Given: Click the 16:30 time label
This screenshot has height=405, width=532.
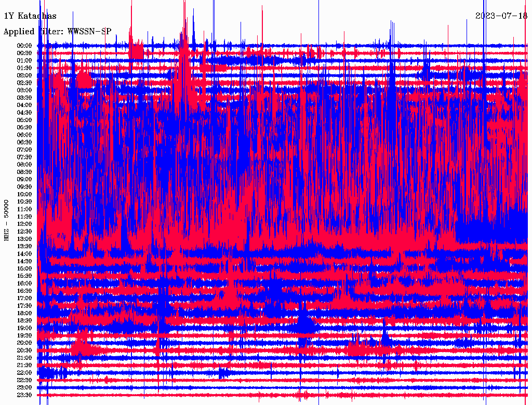Looking at the screenshot, I should 24,291.
